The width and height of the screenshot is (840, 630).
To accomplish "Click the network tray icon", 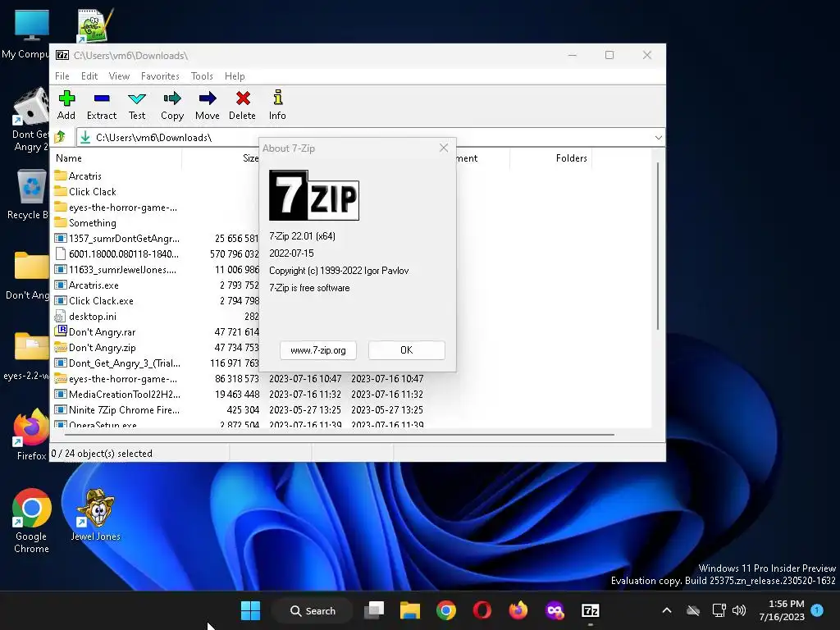I will [x=719, y=610].
